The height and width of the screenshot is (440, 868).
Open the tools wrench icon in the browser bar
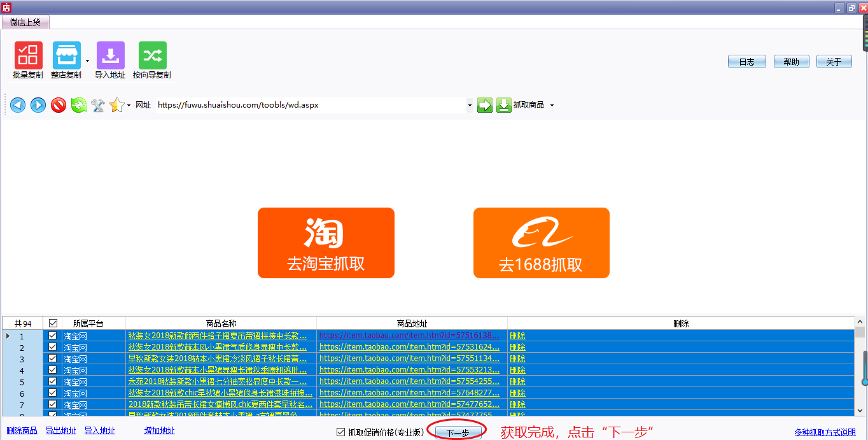pyautogui.click(x=98, y=105)
